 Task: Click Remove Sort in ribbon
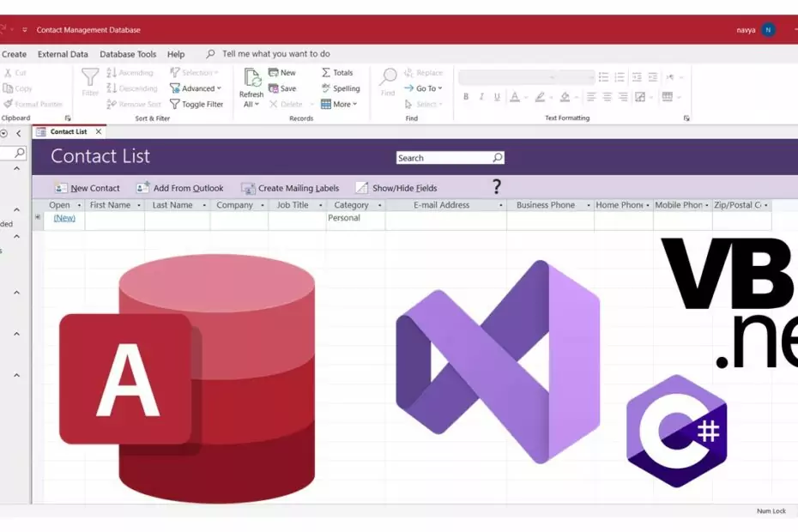coord(134,104)
